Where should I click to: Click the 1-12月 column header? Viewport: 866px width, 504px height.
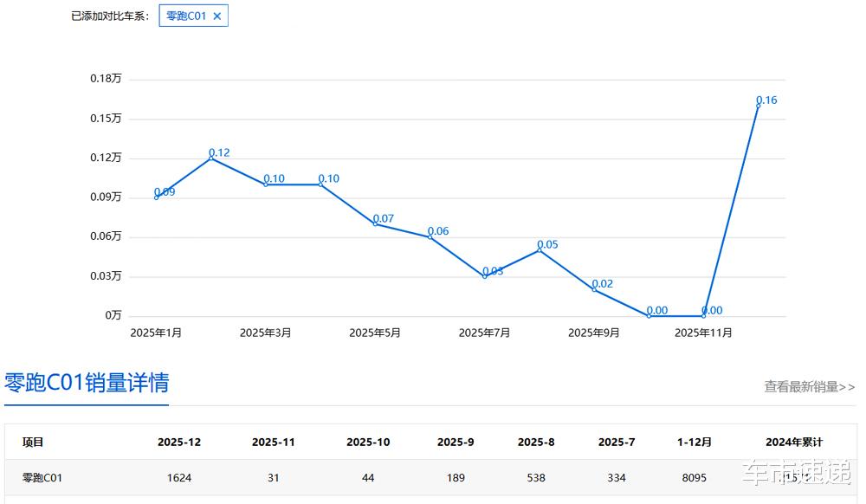[695, 443]
